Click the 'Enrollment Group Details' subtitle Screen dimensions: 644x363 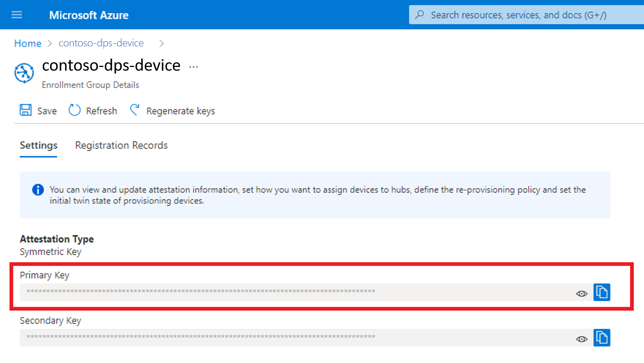(x=90, y=85)
